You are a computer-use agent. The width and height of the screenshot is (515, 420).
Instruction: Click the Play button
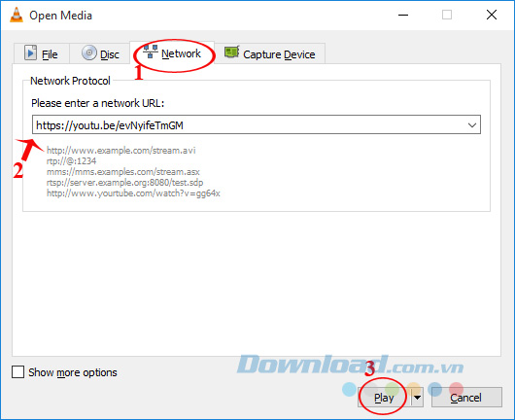click(384, 398)
